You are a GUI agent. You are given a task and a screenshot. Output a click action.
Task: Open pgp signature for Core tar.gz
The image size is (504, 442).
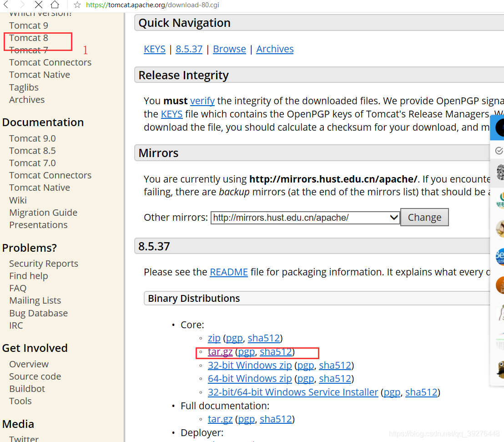247,352
